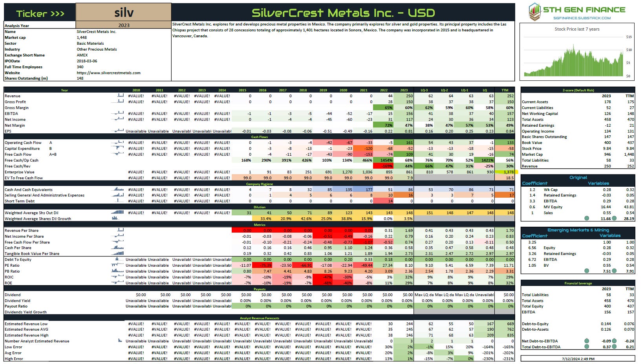Select the 2015 column header
Viewport: 644px width, 364px height.
242,90
